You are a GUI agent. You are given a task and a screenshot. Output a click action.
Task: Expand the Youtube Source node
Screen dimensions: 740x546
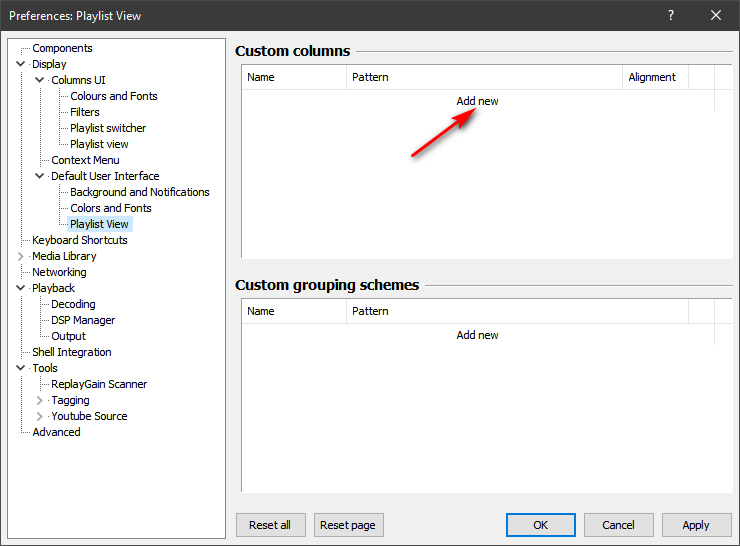40,416
